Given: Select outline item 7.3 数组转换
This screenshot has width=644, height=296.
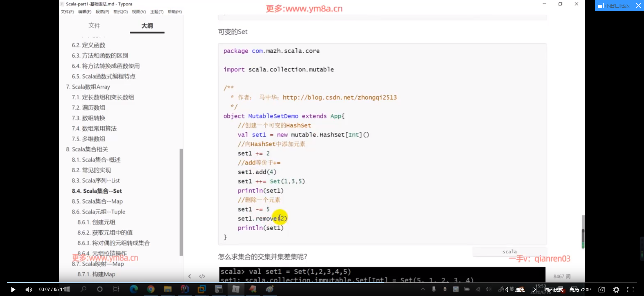Looking at the screenshot, I should (89, 118).
